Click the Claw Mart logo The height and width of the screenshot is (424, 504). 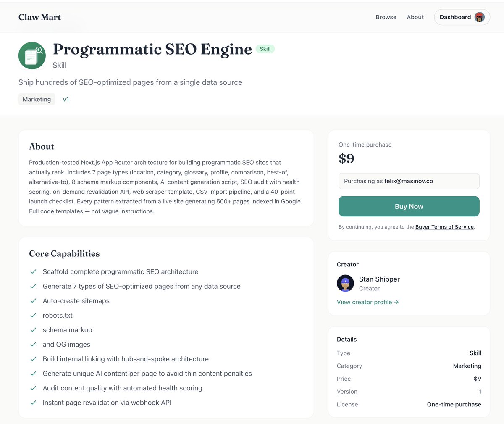39,17
